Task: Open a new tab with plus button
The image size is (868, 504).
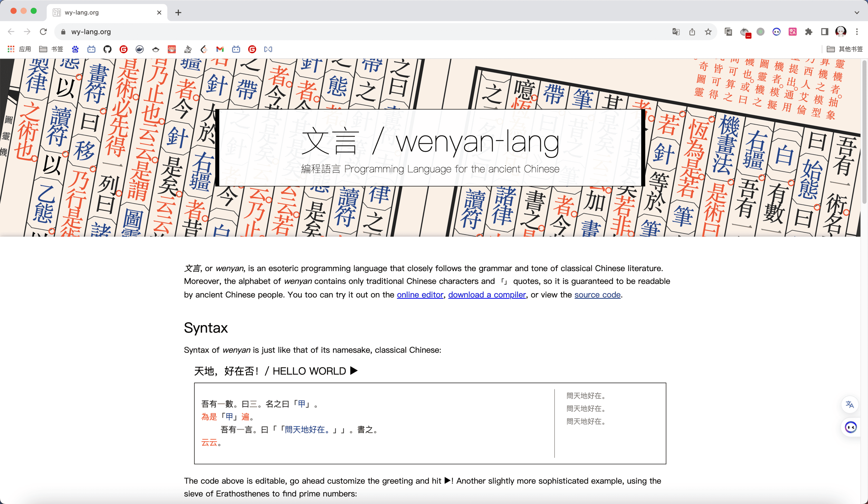Action: [x=178, y=13]
